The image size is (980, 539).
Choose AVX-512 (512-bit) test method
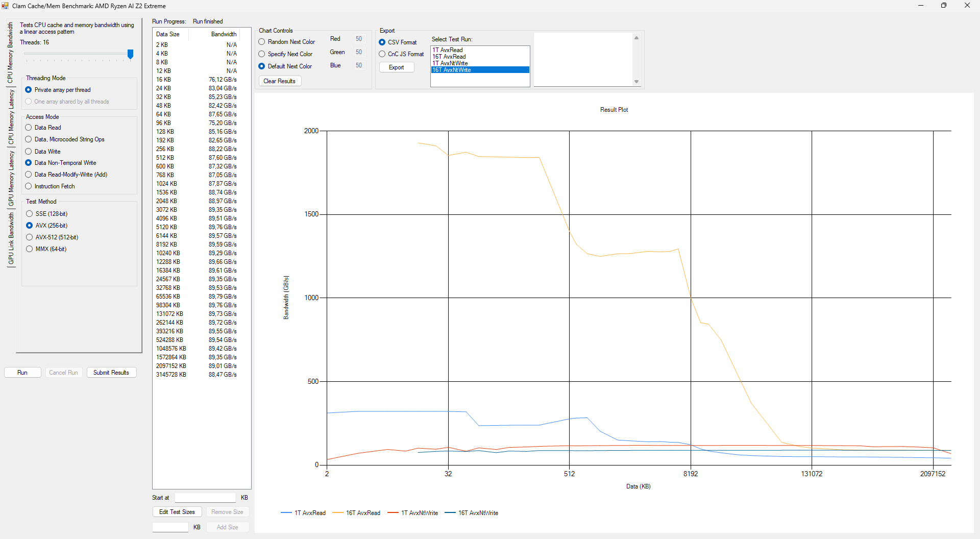[x=30, y=237]
